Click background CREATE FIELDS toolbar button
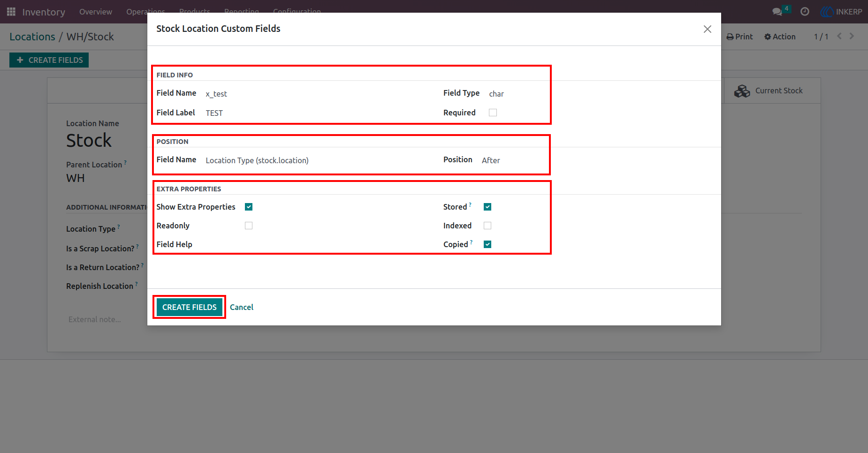This screenshot has width=868, height=453. [x=49, y=60]
